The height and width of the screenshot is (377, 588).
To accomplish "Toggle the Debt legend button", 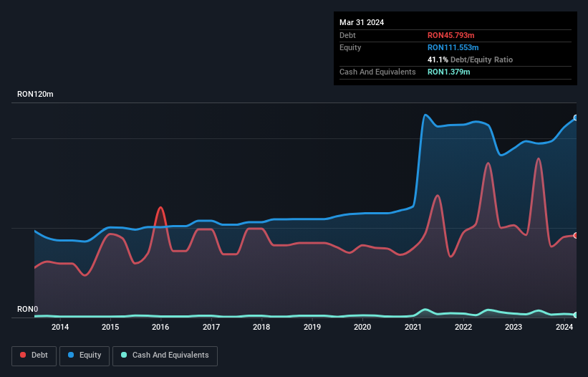I will coord(34,355).
